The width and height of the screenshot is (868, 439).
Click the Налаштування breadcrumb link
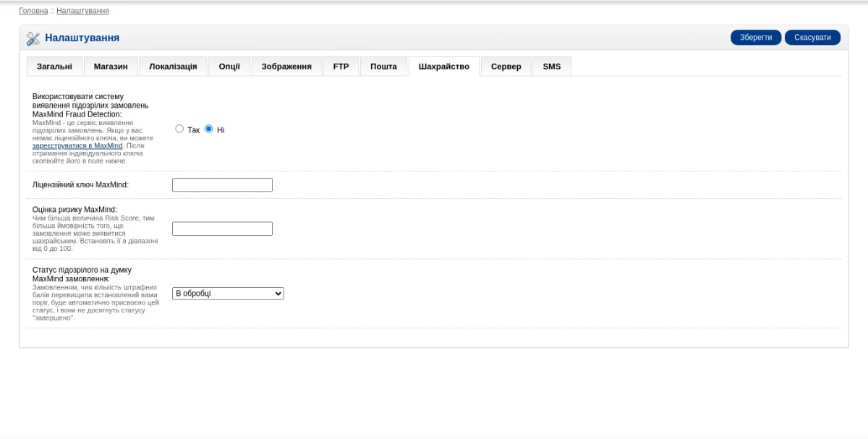pos(83,11)
